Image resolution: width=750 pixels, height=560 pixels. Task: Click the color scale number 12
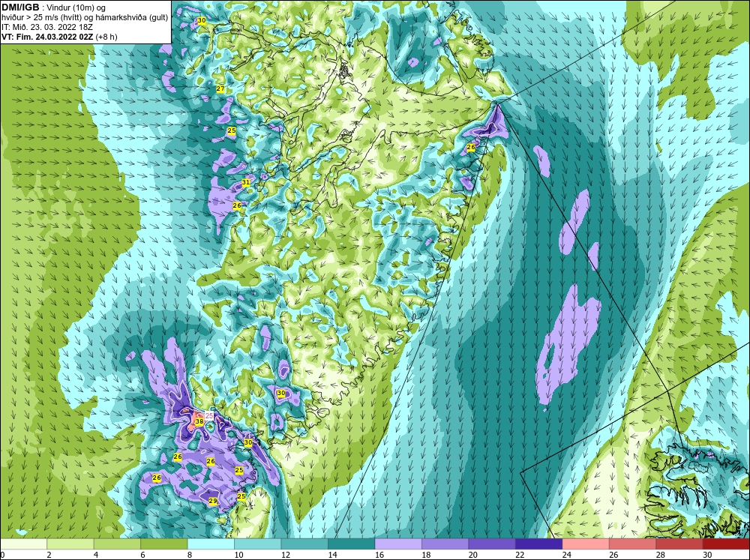pyautogui.click(x=286, y=555)
